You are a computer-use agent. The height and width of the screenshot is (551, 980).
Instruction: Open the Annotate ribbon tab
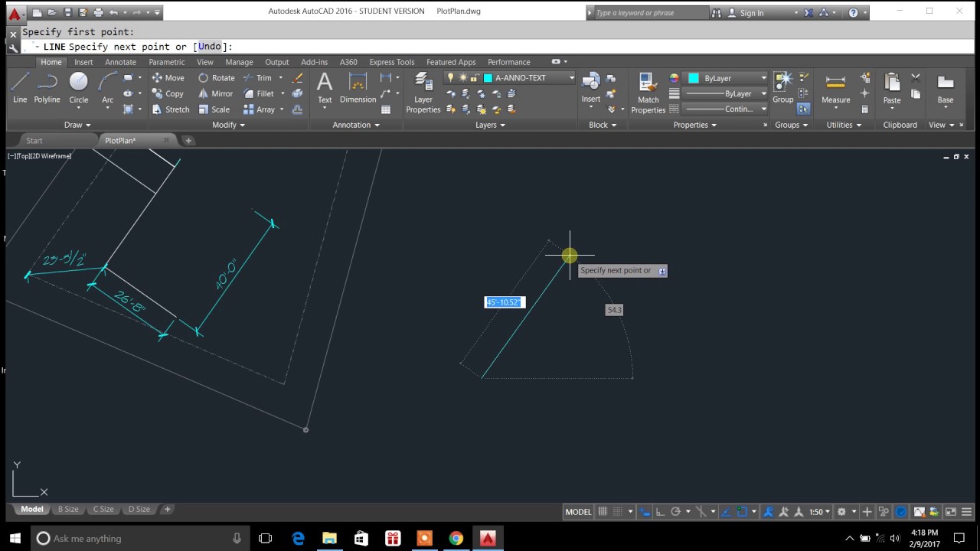[120, 62]
